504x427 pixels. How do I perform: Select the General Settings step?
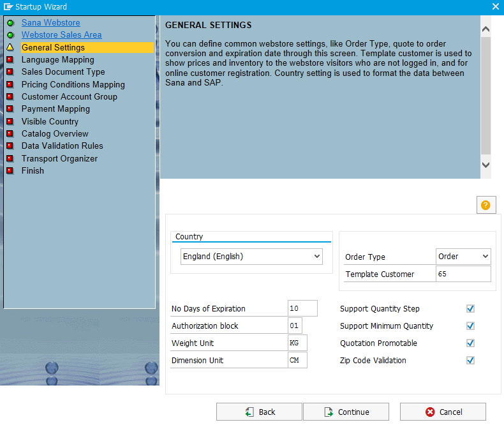pyautogui.click(x=87, y=48)
